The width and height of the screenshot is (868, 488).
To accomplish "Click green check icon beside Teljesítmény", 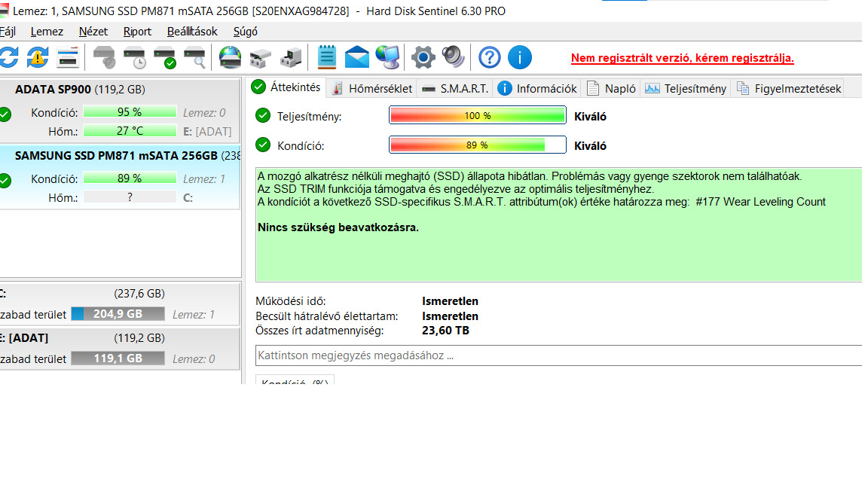I will [263, 116].
